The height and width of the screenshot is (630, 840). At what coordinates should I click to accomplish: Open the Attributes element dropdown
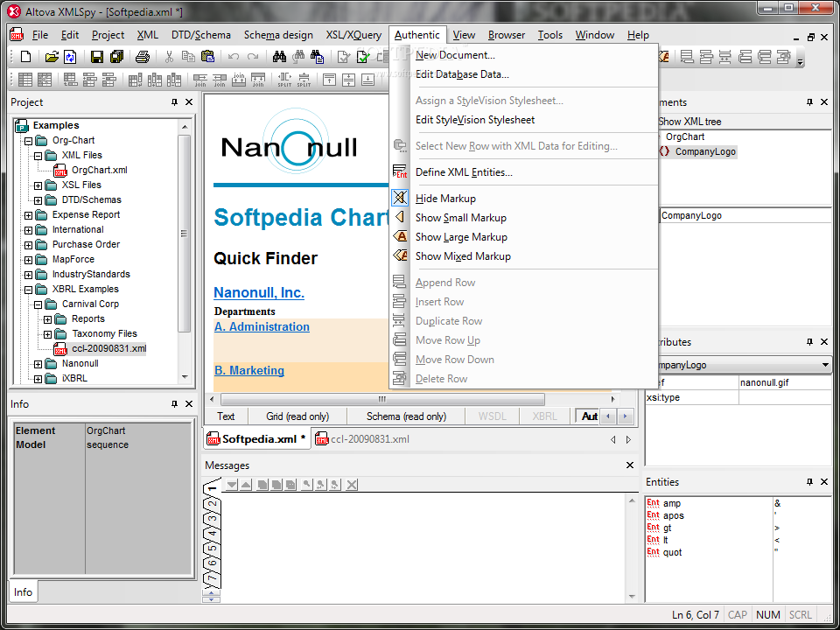825,366
